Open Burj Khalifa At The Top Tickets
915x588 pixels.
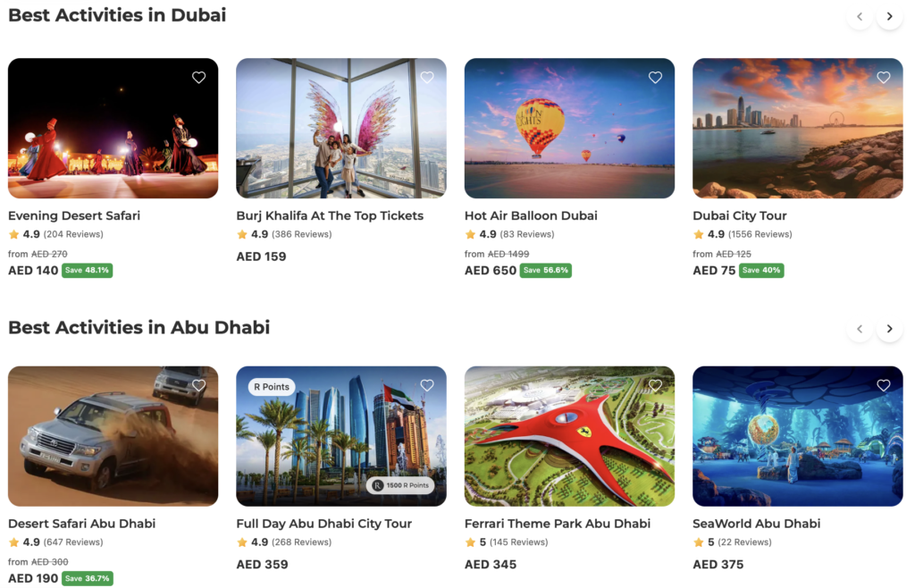[330, 216]
